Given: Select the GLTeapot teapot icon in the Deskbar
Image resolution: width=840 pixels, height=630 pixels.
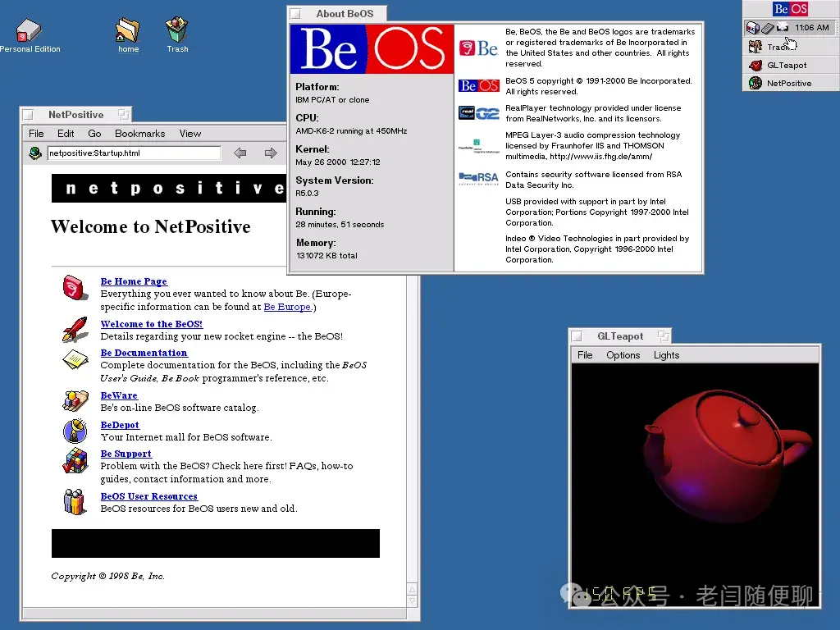Looking at the screenshot, I should click(754, 65).
